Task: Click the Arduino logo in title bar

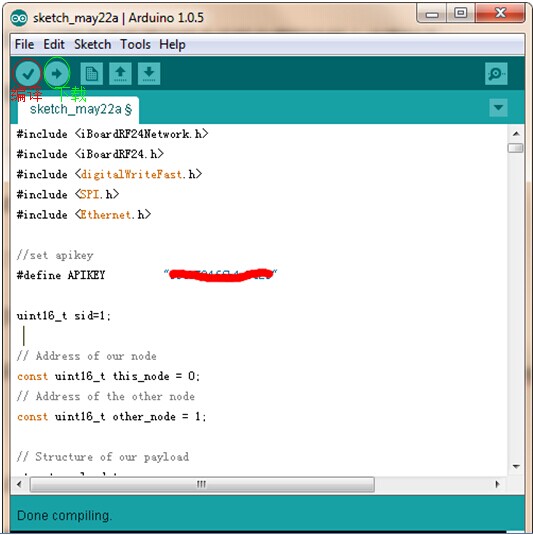Action: pos(18,18)
